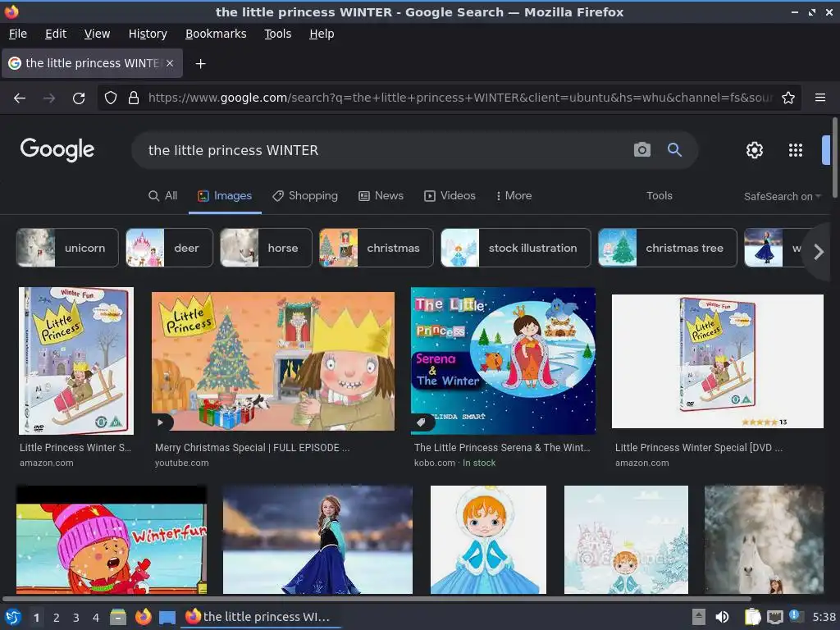The height and width of the screenshot is (630, 840).
Task: Filter results by stock illustration chip
Action: (x=516, y=248)
